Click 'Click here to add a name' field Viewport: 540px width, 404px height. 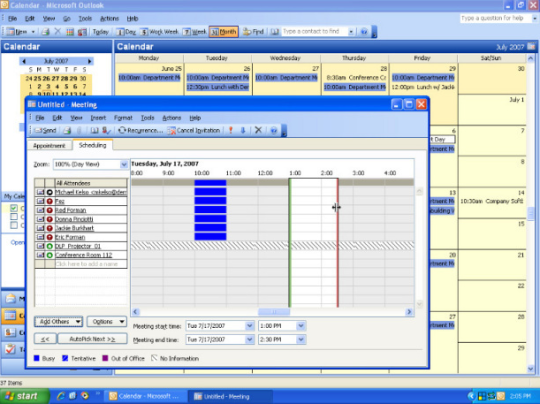coord(91,264)
